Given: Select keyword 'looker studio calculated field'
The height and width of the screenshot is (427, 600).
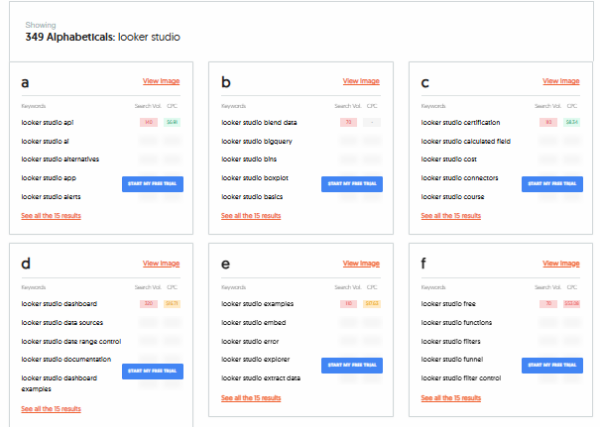Looking at the screenshot, I should [x=466, y=141].
